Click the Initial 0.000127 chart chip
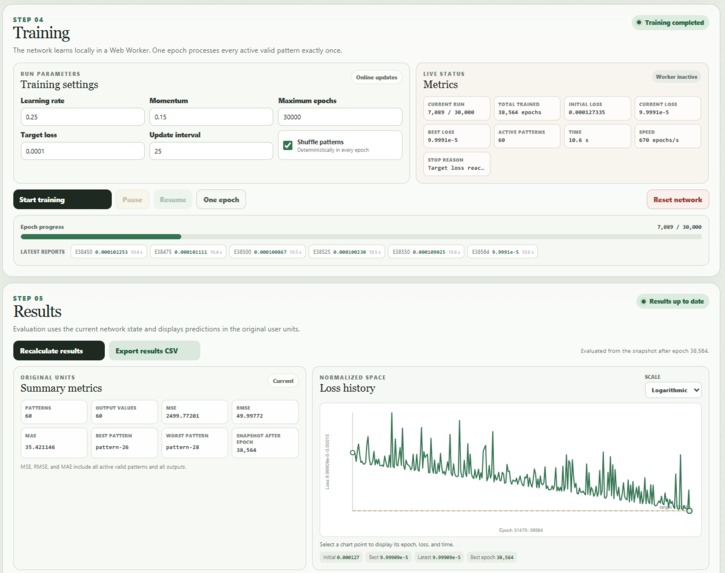Screen dimensions: 725x573 coord(341,557)
